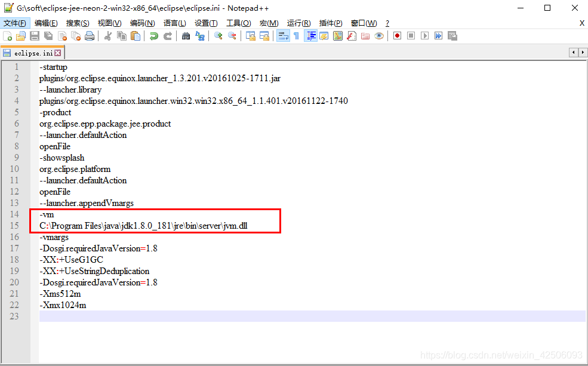This screenshot has width=588, height=366.
Task: Open a new document in Notepad++
Action: point(7,36)
